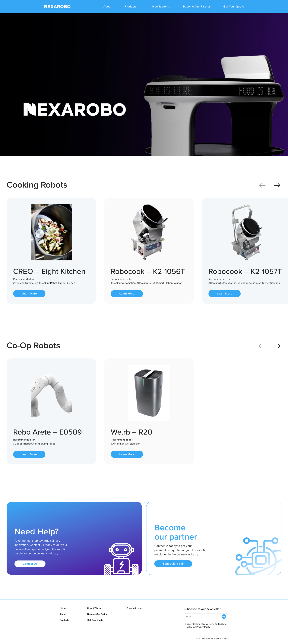Image resolution: width=288 pixels, height=644 pixels.
Task: Submit newsletter email with arrow button
Action: [x=224, y=616]
